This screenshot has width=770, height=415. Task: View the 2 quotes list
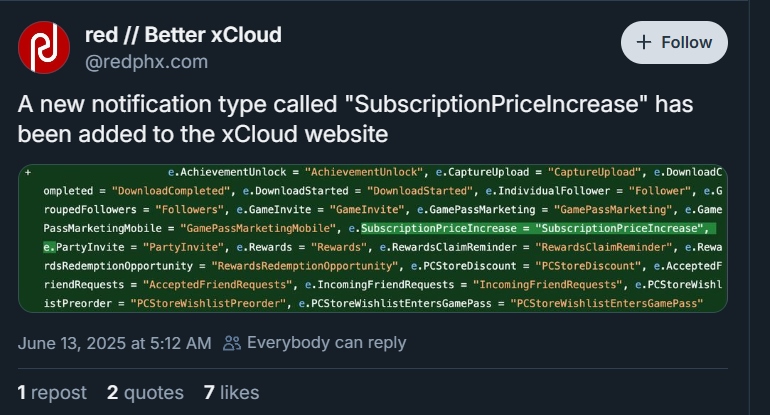coord(145,392)
